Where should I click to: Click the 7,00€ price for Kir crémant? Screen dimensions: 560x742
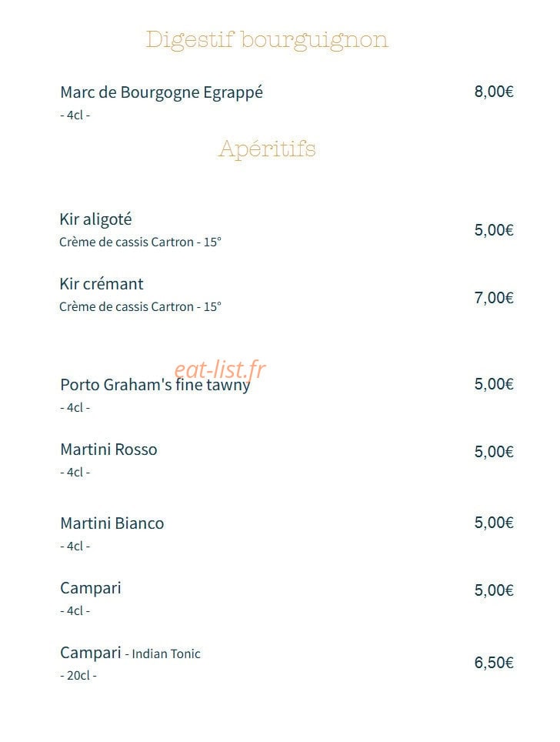494,298
